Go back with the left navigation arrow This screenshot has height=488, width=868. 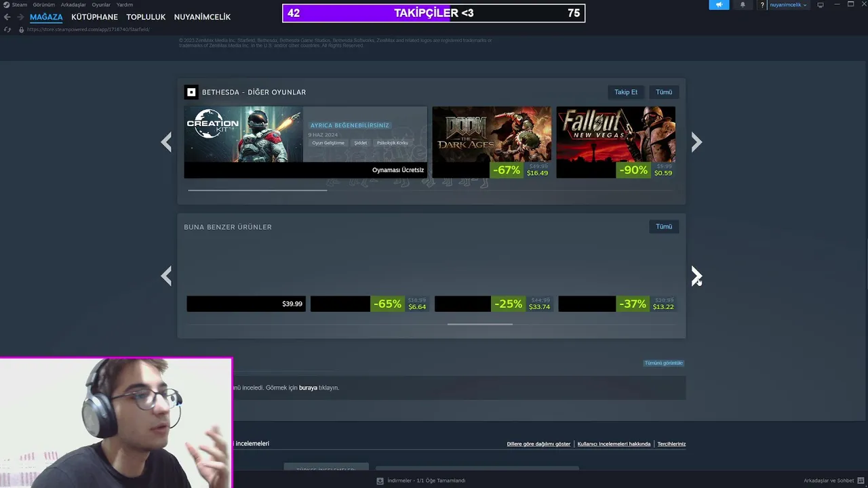[7, 17]
